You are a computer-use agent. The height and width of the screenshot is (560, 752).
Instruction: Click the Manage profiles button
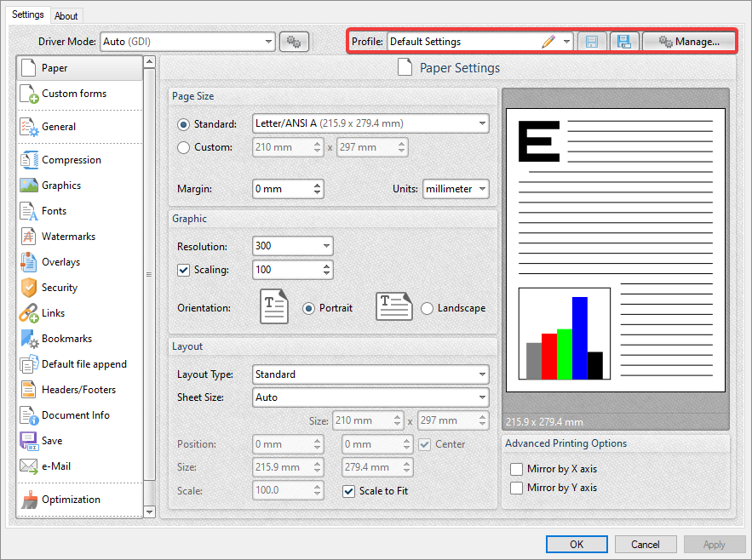point(688,40)
